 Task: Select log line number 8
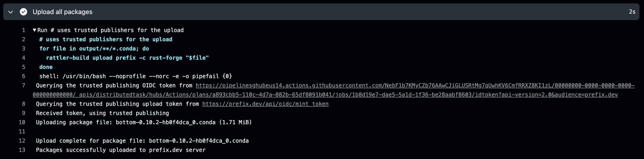click(23, 104)
